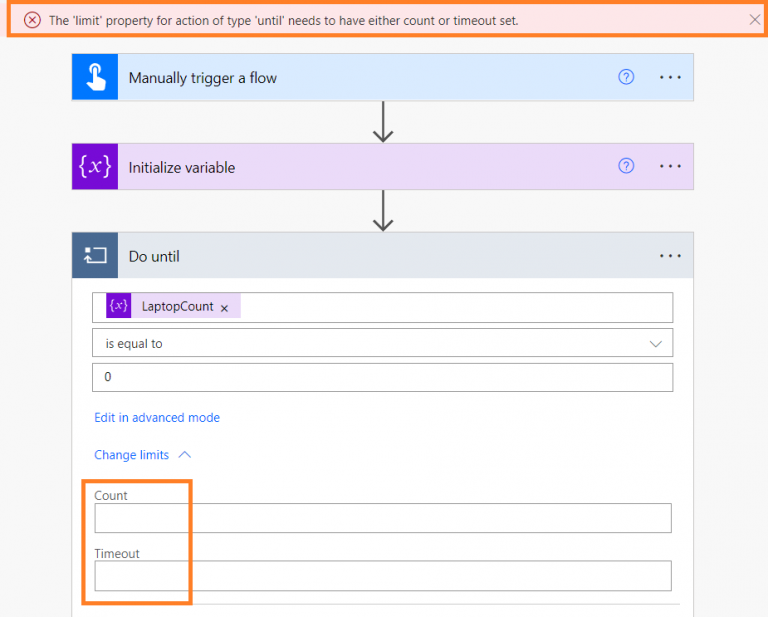Click the red error icon in the banner
768x617 pixels.
click(32, 20)
